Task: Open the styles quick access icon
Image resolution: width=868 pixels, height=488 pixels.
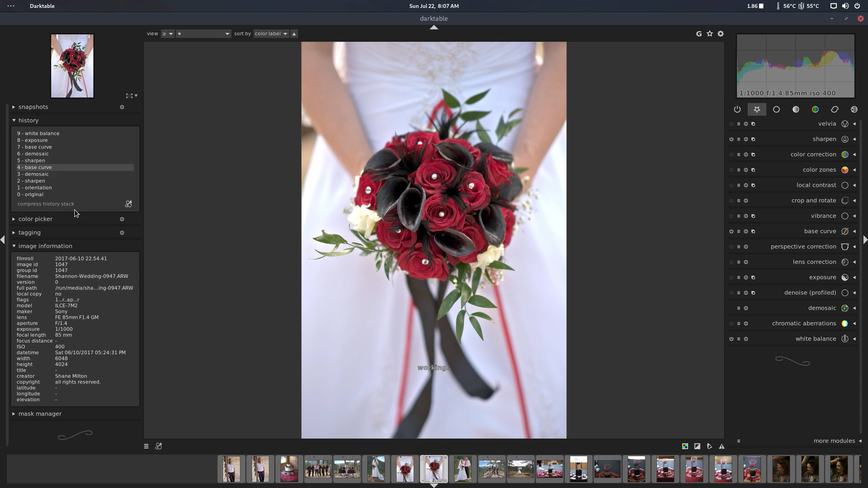Action: pyautogui.click(x=158, y=446)
